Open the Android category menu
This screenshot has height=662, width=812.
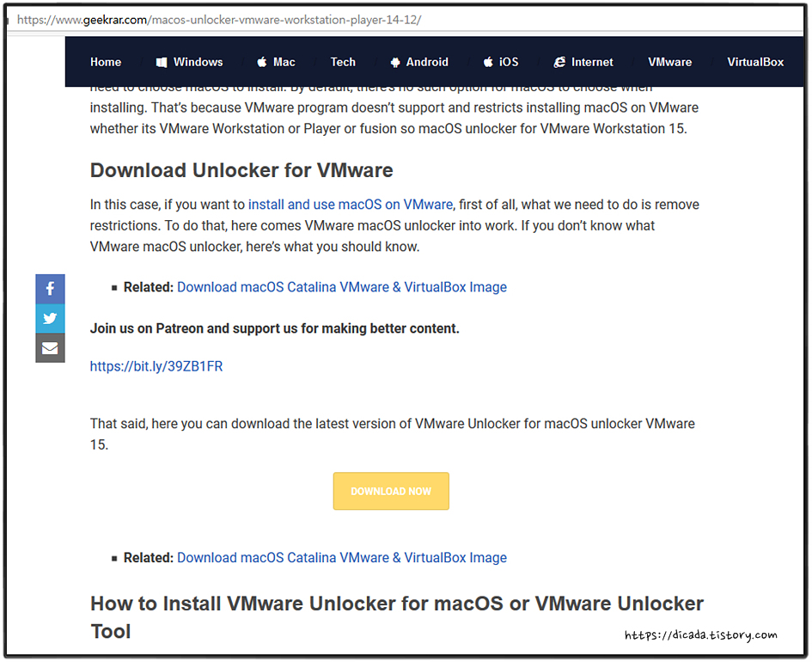pyautogui.click(x=427, y=62)
